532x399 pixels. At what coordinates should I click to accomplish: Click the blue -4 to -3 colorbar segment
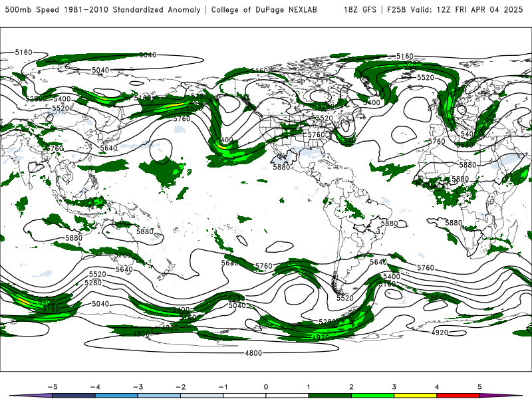tap(116, 396)
